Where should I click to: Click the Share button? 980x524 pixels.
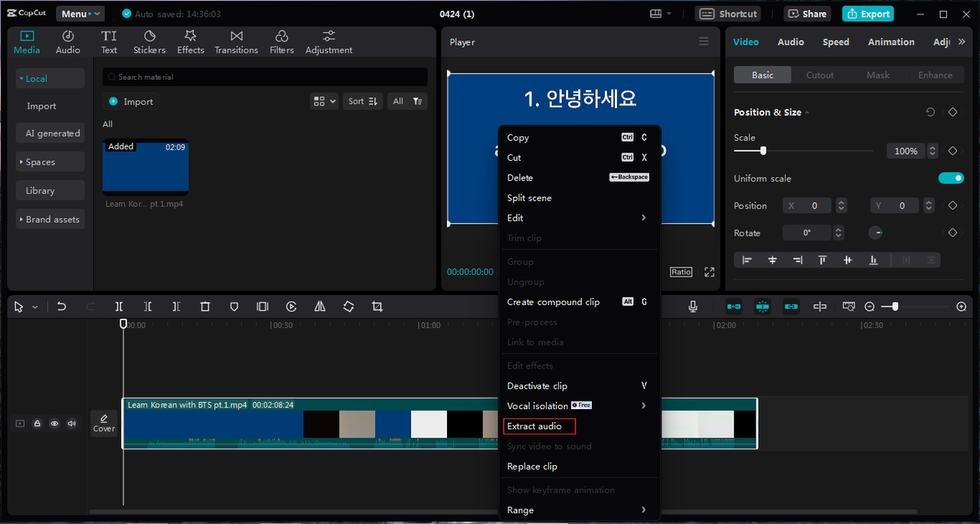[x=808, y=14]
